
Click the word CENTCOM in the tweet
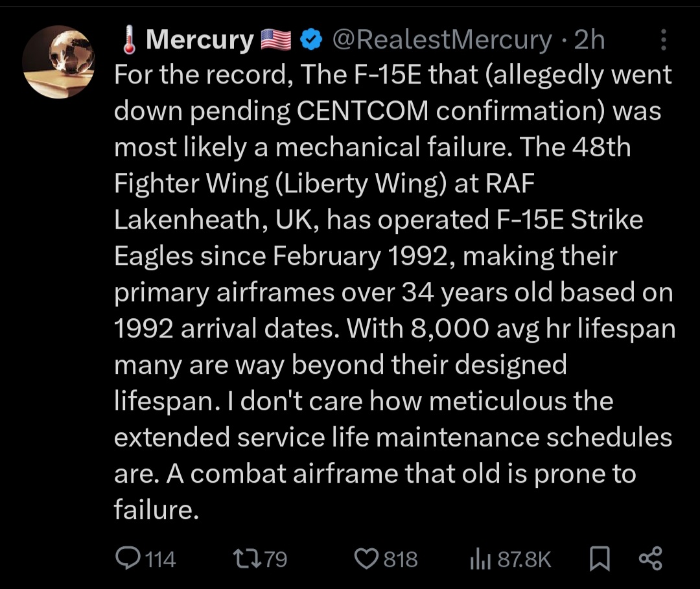click(x=362, y=111)
